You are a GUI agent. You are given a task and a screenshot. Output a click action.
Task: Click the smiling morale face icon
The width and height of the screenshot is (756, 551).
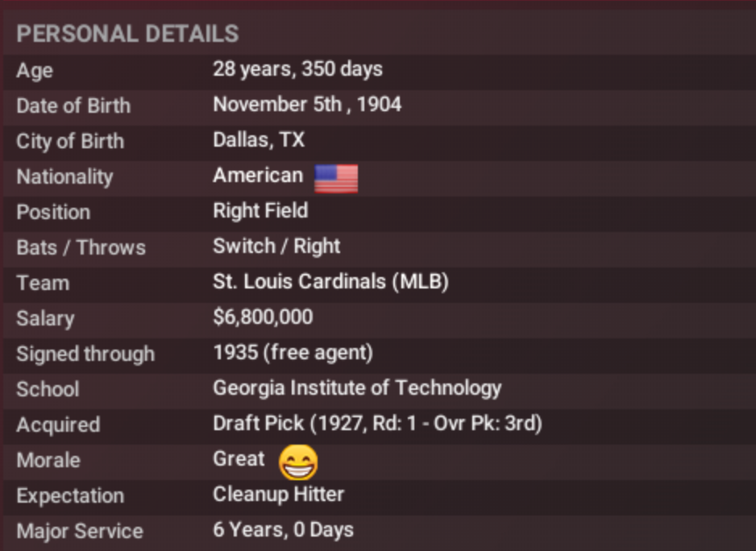point(298,462)
